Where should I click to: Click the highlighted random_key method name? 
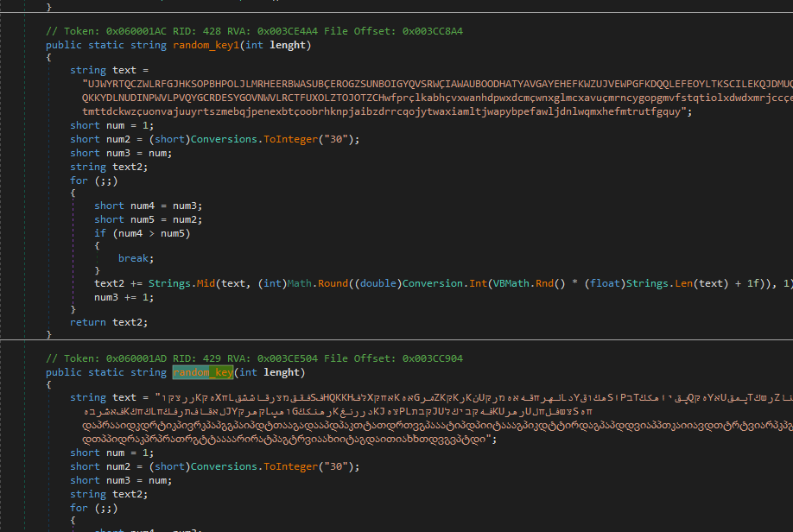point(203,372)
